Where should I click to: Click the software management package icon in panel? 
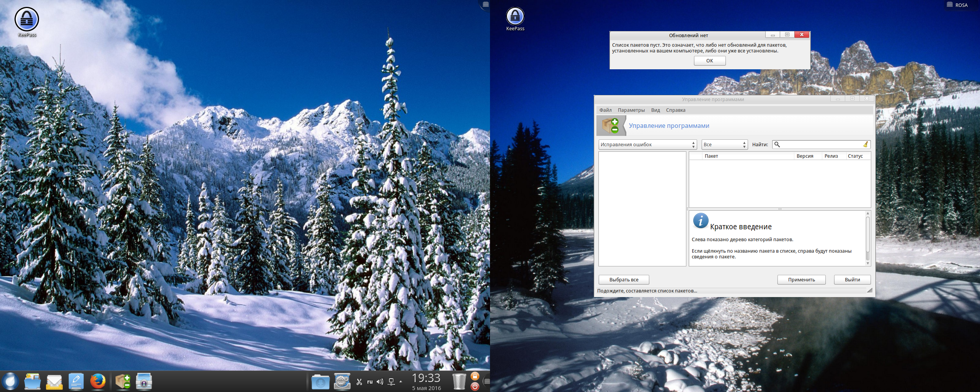click(123, 381)
